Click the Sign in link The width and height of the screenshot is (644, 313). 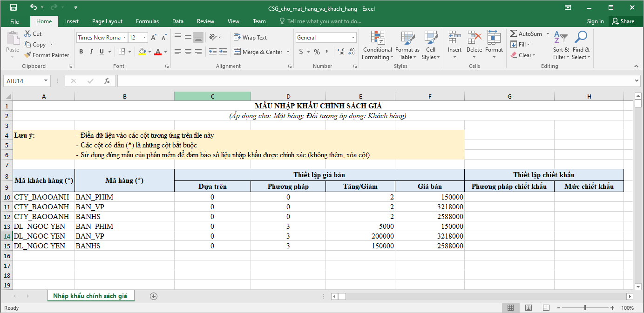click(x=595, y=21)
